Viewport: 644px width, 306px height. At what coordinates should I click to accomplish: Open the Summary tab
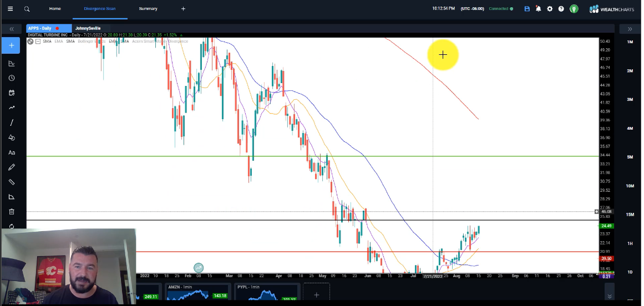[x=148, y=9]
